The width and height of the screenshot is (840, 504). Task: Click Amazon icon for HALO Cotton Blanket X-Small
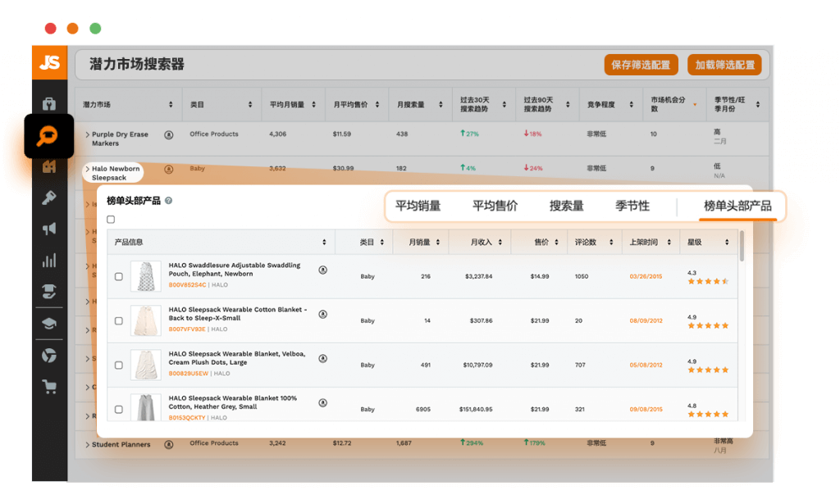[323, 314]
